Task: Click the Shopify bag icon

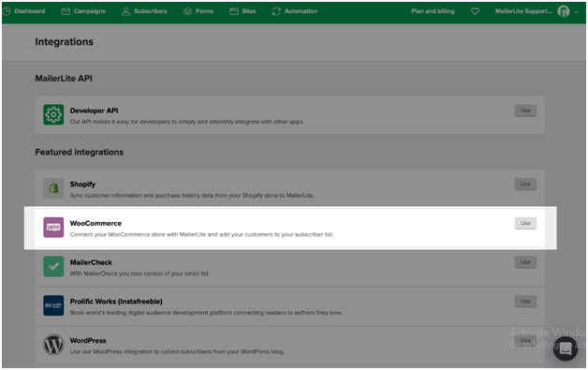Action: 53,188
